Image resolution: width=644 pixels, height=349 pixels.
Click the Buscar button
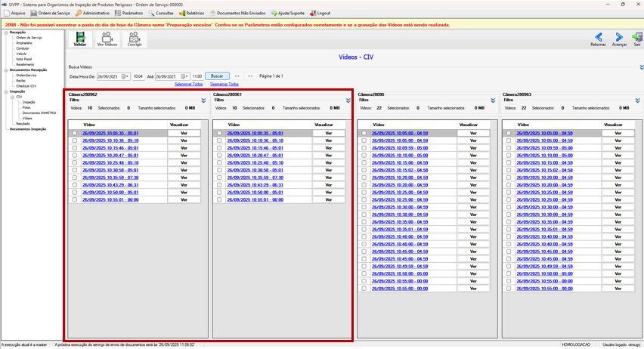217,76
